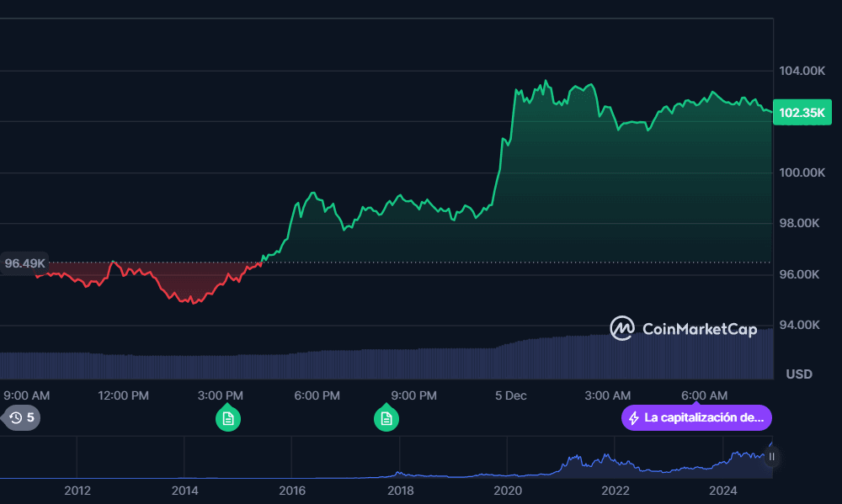This screenshot has height=504, width=842.
Task: Click the purple La capitalización de... button
Action: click(x=696, y=417)
